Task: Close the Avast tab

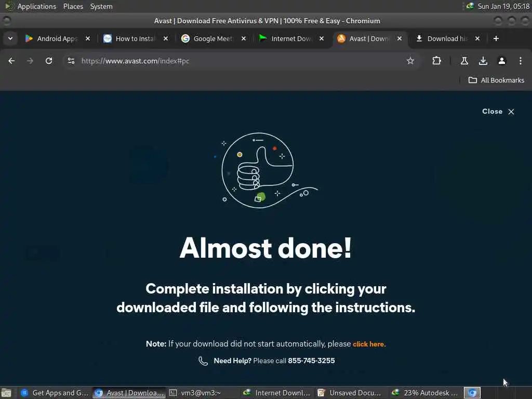Action: [x=400, y=38]
